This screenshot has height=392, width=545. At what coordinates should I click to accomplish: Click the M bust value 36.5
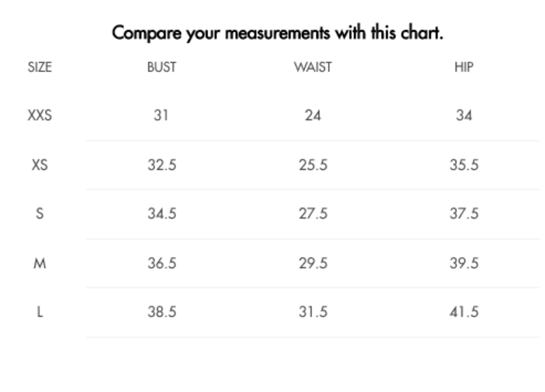coord(161,264)
